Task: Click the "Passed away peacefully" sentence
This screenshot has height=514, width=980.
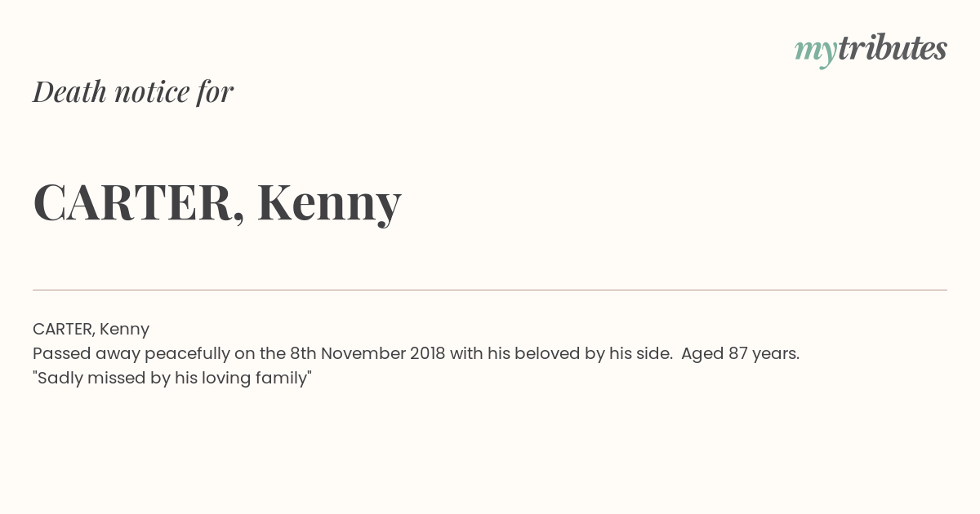Action: pos(416,353)
